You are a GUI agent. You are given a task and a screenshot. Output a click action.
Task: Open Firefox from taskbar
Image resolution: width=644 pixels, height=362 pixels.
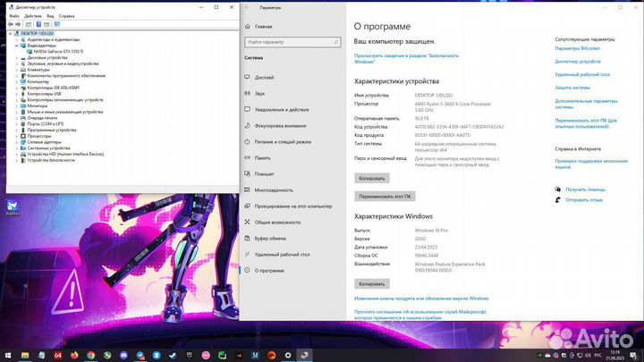click(x=74, y=355)
